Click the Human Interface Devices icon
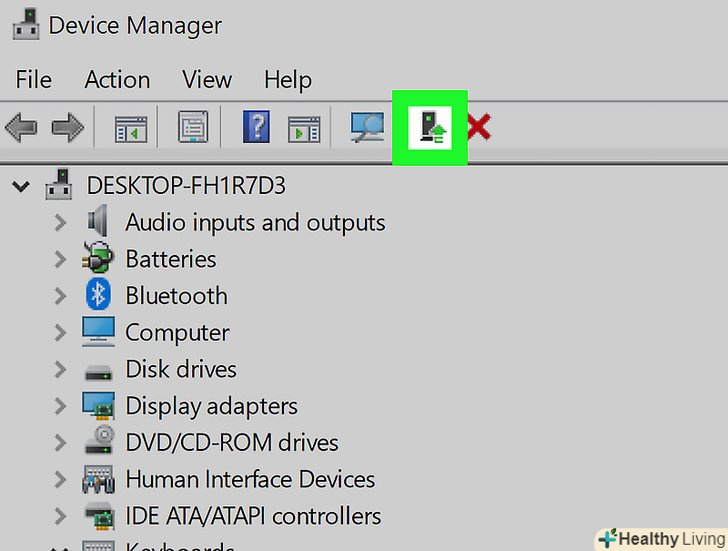This screenshot has width=728, height=551. tap(98, 480)
